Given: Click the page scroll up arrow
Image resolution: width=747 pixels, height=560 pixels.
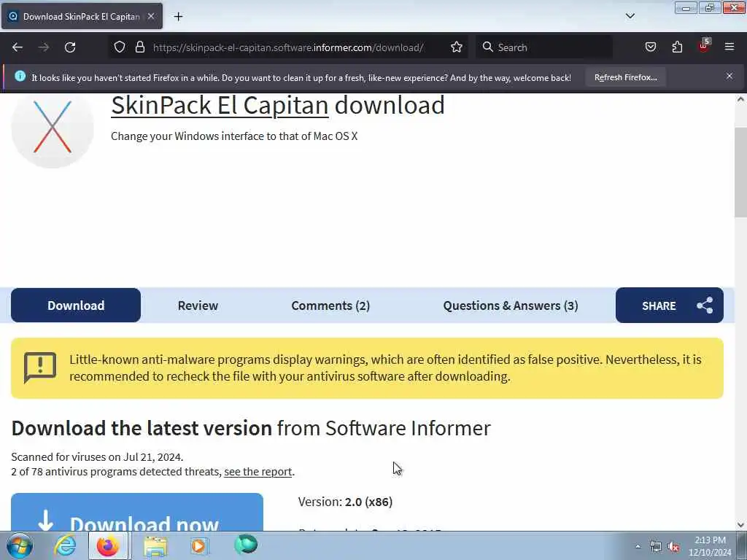Looking at the screenshot, I should 740,99.
